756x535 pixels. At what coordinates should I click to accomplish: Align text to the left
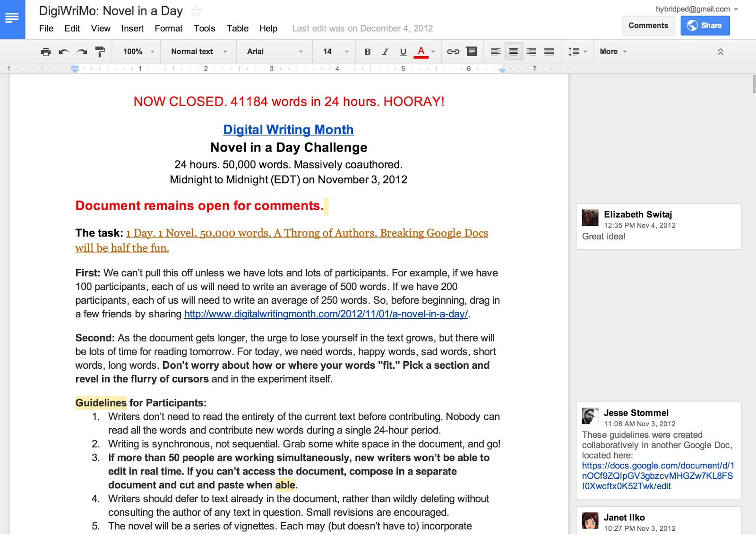[x=496, y=51]
